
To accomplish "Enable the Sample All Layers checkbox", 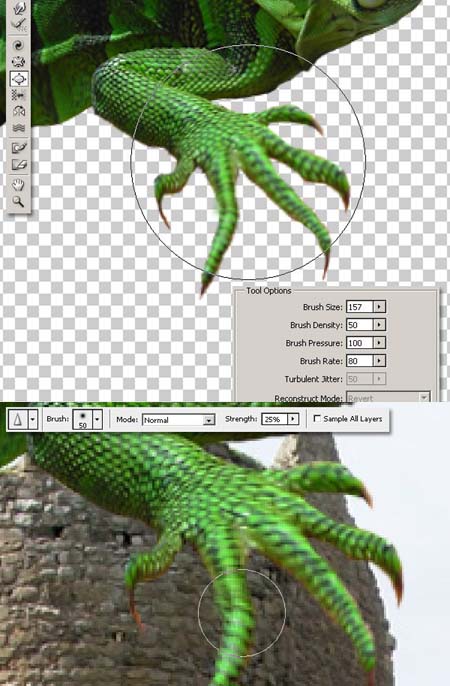I will point(317,419).
